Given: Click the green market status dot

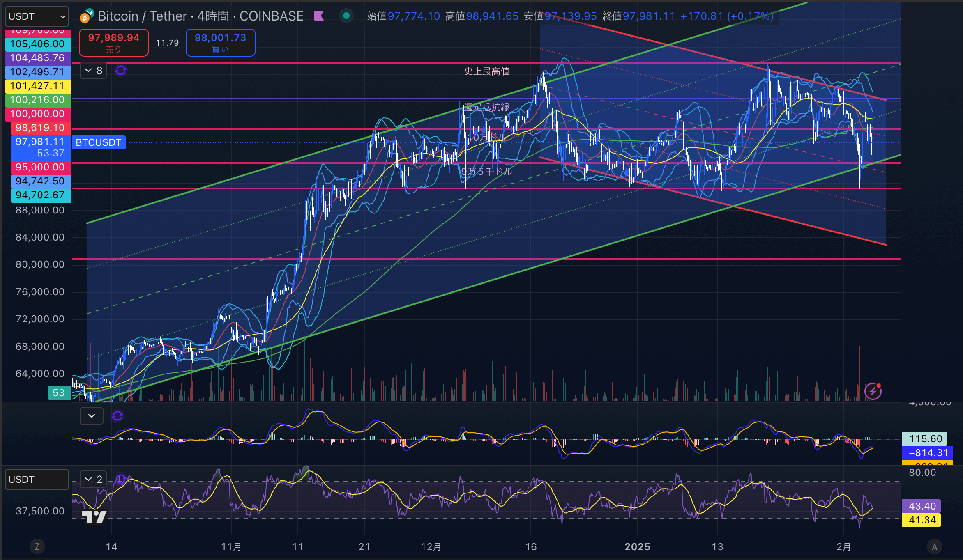Looking at the screenshot, I should point(346,16).
